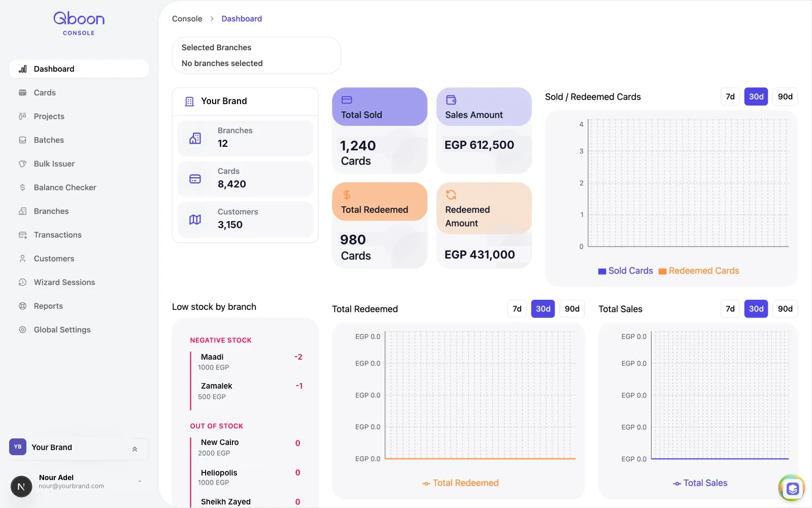Open the Branches 12 summary tile
Image resolution: width=812 pixels, height=508 pixels.
[x=245, y=138]
